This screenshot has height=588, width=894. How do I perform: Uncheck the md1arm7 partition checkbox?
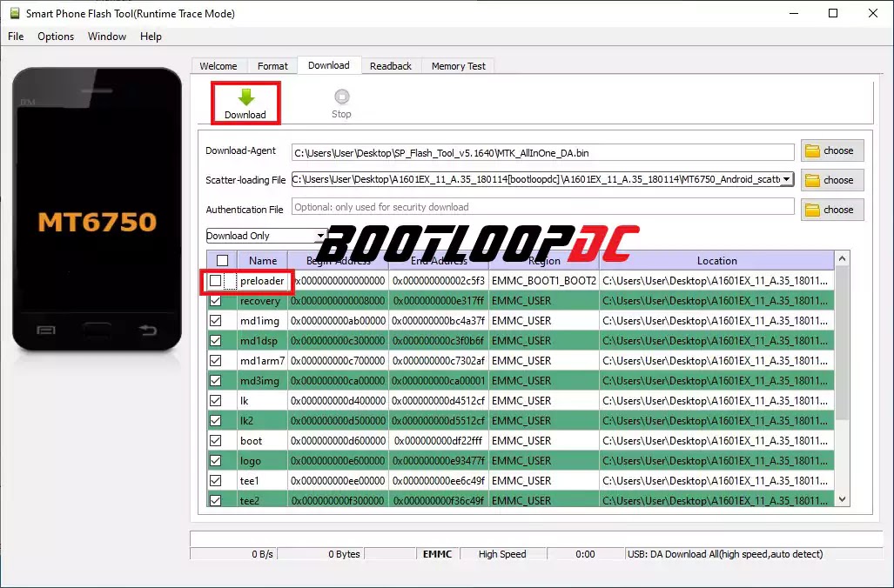point(216,360)
